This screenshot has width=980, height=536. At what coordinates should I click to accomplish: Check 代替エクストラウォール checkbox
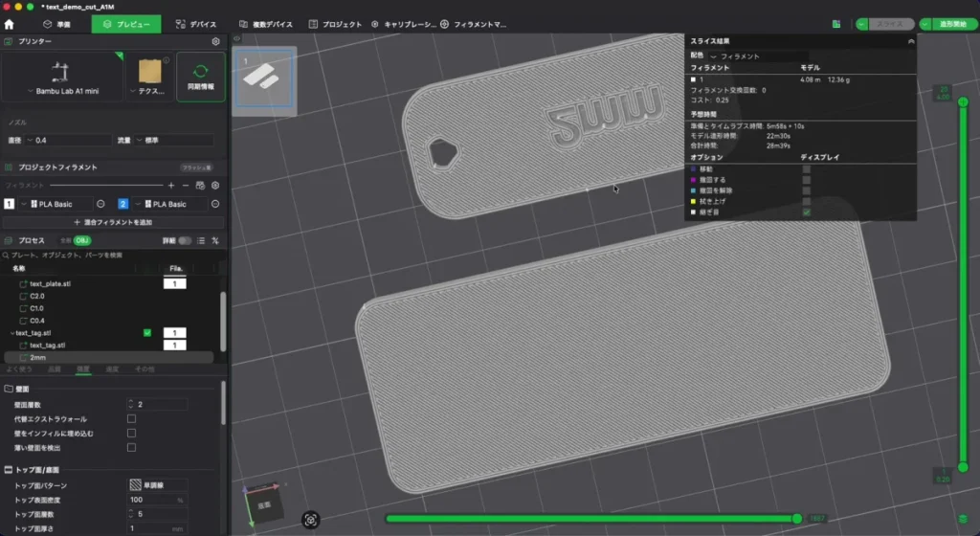[131, 418]
